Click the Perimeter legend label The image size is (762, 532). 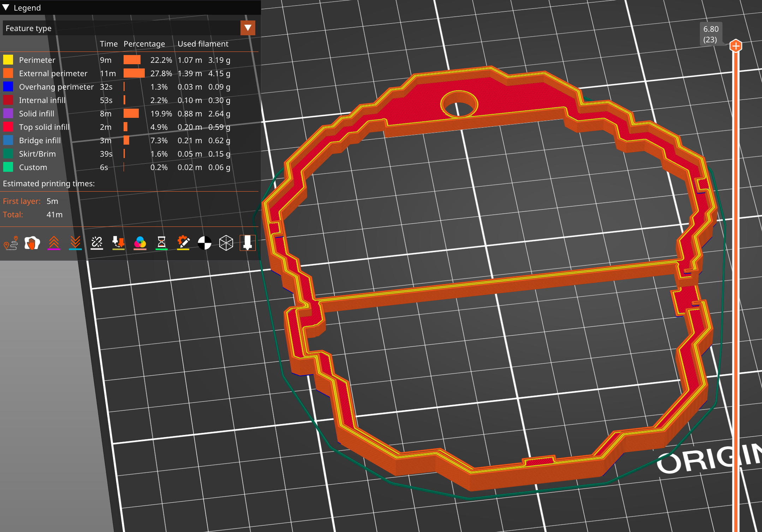tap(37, 60)
